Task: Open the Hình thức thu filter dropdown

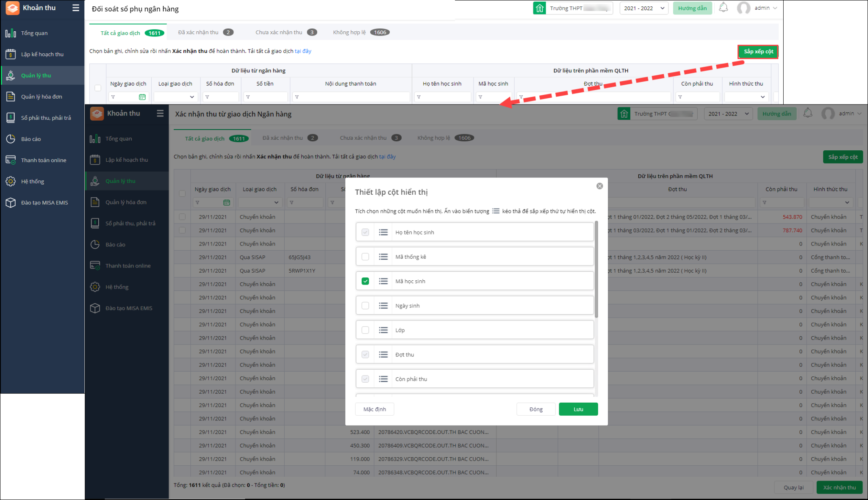Action: pyautogui.click(x=746, y=97)
